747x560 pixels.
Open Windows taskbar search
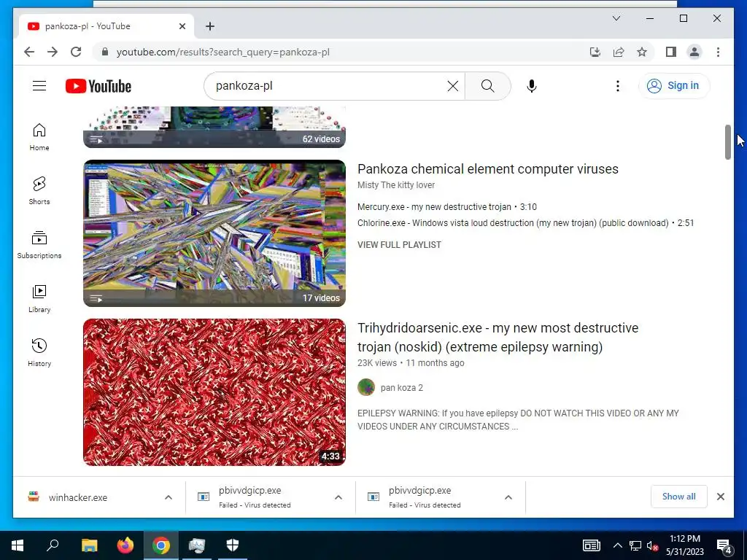coord(53,545)
